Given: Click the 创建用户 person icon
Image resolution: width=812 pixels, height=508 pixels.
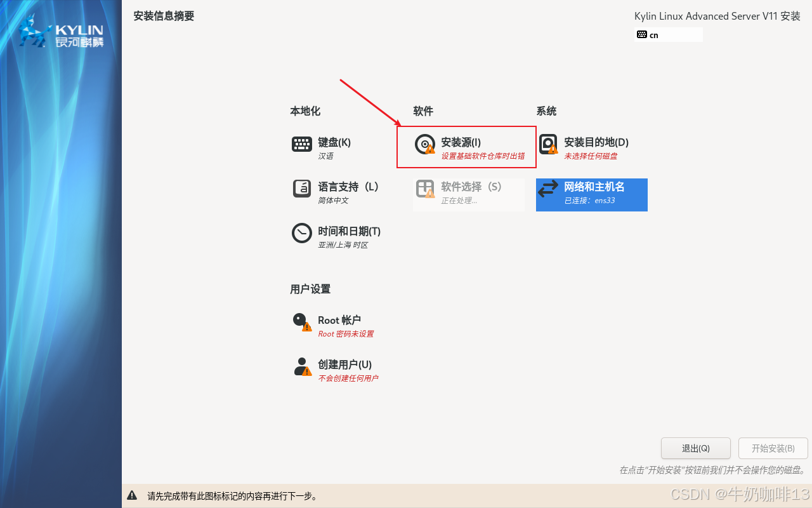Looking at the screenshot, I should pos(302,366).
